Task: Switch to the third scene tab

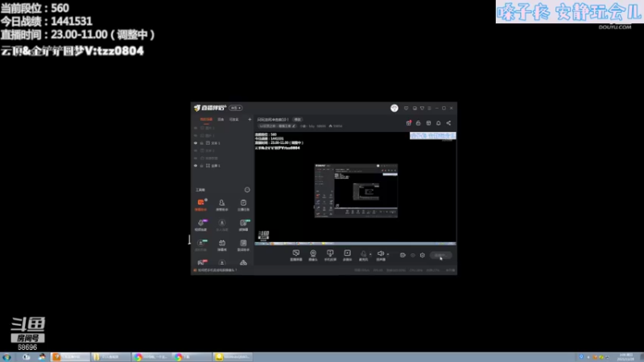Action: (233, 119)
